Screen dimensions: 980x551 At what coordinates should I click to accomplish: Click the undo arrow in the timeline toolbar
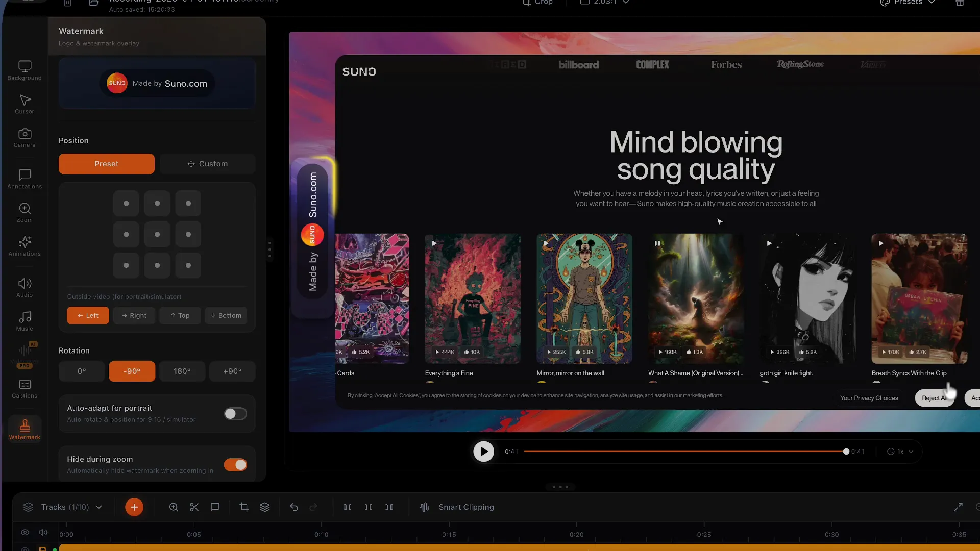[x=294, y=507]
